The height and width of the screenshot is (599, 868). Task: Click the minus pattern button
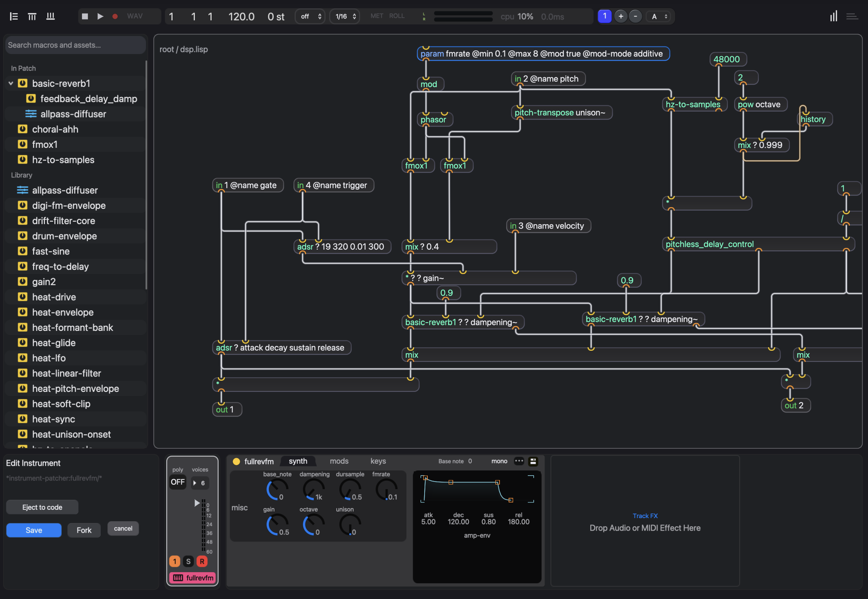tap(635, 16)
